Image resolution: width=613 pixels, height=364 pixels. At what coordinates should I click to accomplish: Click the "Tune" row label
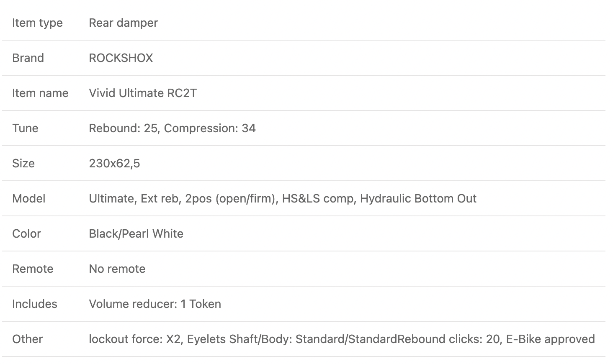(25, 128)
